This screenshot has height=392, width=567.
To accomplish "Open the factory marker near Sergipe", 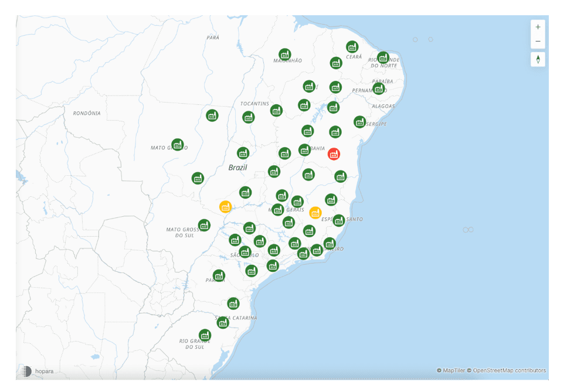I will [359, 122].
